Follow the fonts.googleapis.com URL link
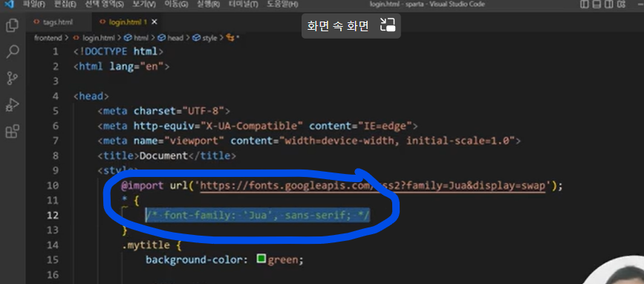The height and width of the screenshot is (284, 644). point(374,186)
